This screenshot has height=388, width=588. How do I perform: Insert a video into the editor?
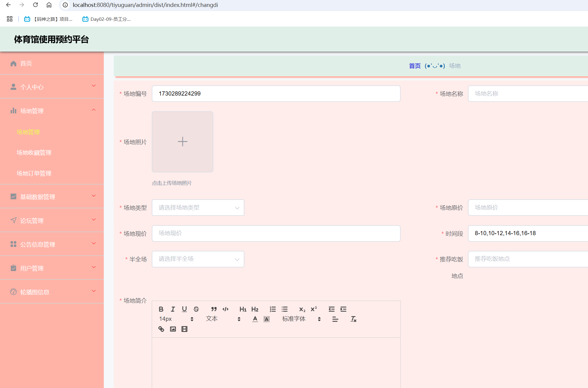coord(184,329)
